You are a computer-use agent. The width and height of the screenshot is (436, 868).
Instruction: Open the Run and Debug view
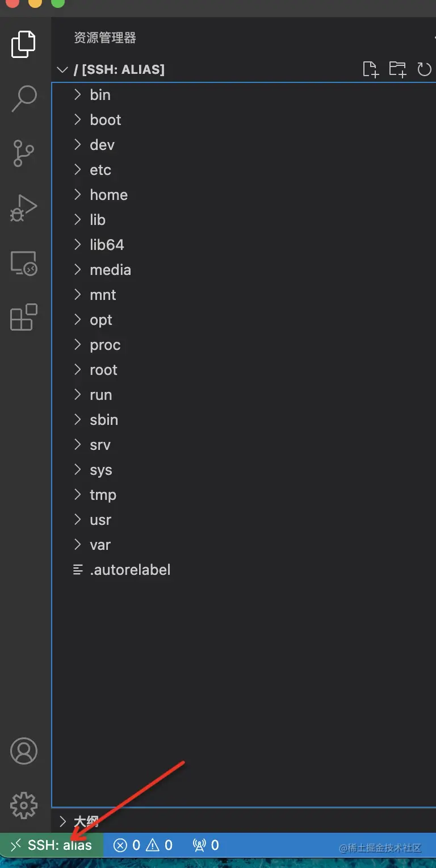tap(24, 208)
